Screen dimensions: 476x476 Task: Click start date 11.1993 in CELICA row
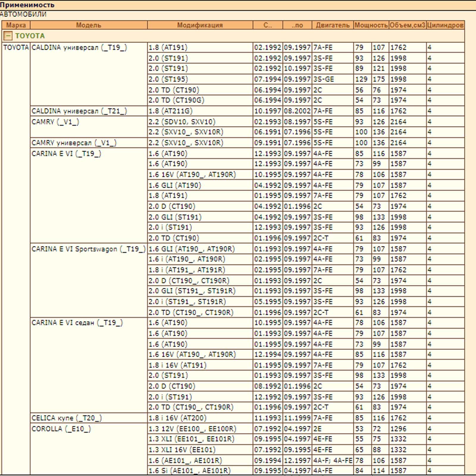click(x=267, y=418)
